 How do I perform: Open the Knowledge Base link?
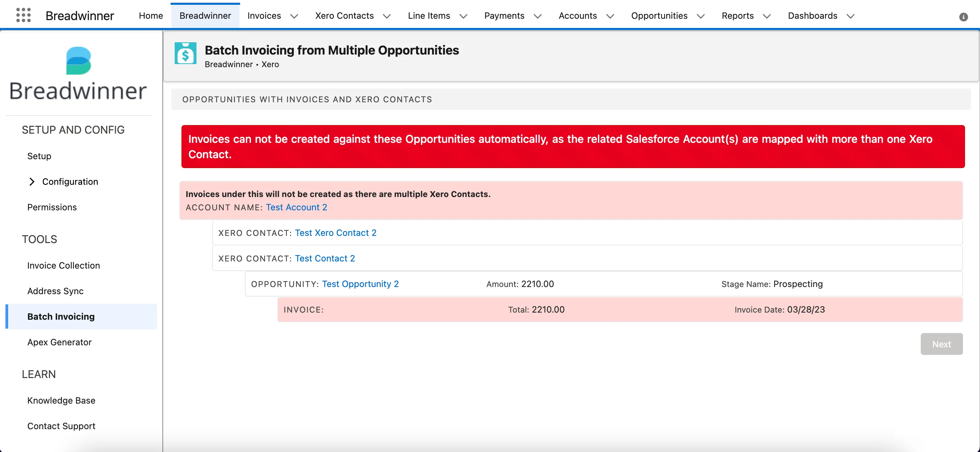click(x=61, y=400)
